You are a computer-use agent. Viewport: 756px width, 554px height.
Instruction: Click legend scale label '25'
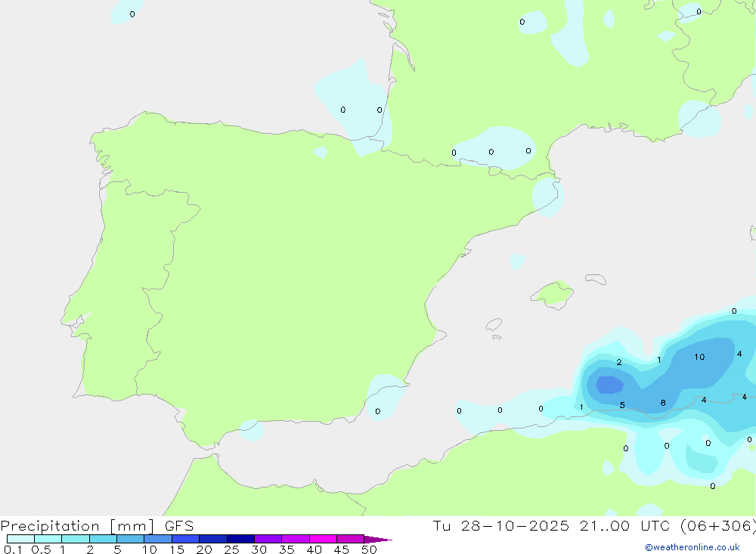[x=231, y=549]
